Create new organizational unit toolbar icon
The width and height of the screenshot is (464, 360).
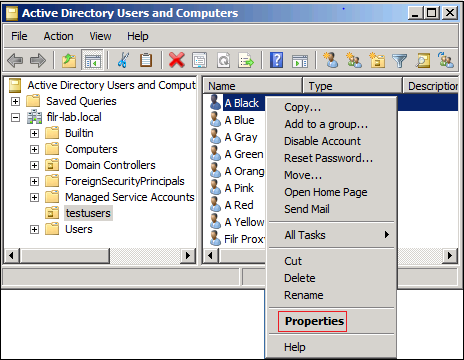coord(377,60)
